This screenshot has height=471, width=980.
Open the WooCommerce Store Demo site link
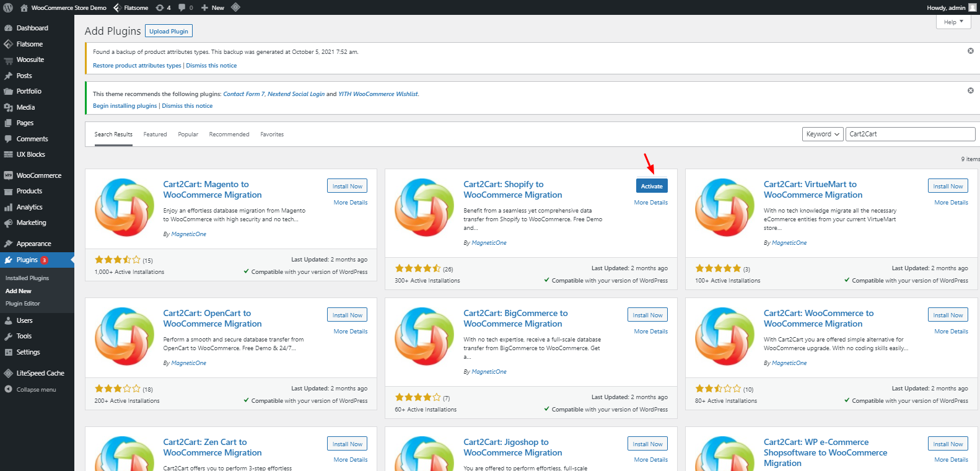point(63,7)
